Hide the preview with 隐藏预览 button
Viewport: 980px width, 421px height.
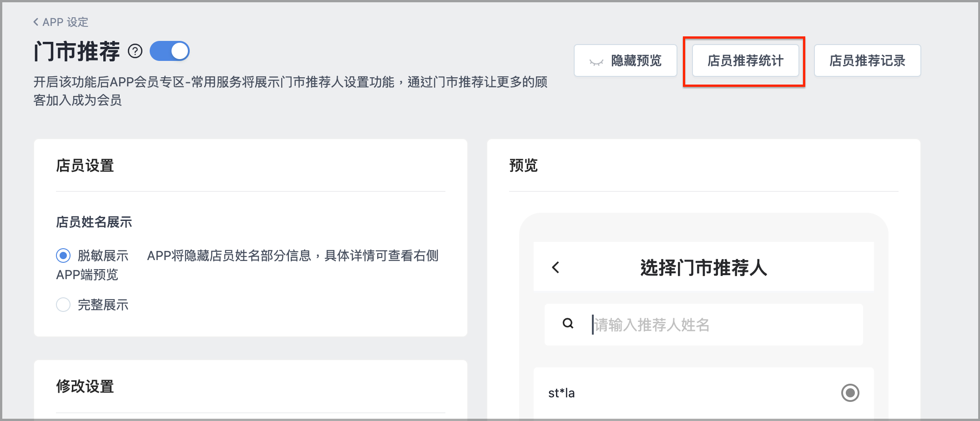pos(626,60)
